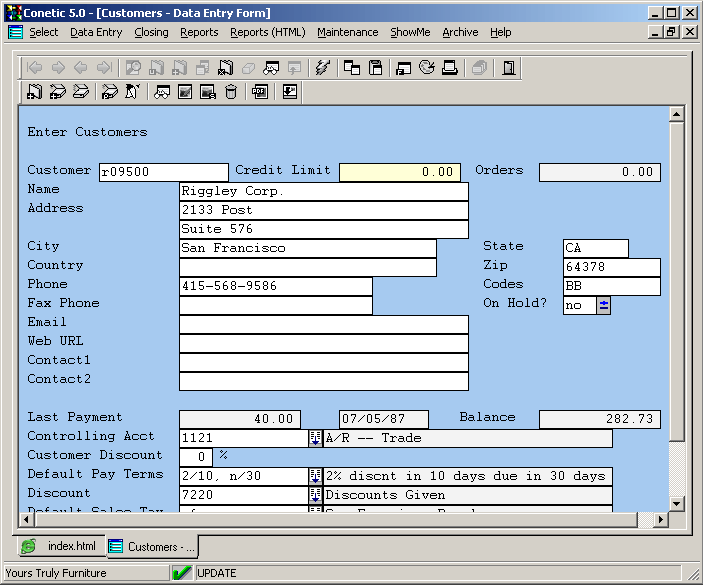Click the PDF export toolbar icon
Screen dimensions: 703x585
[x=260, y=92]
